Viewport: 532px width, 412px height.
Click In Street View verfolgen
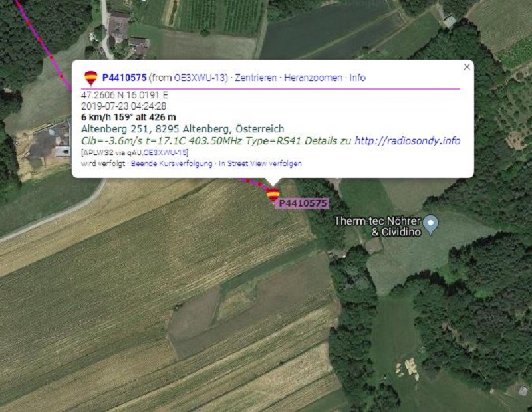[260, 163]
